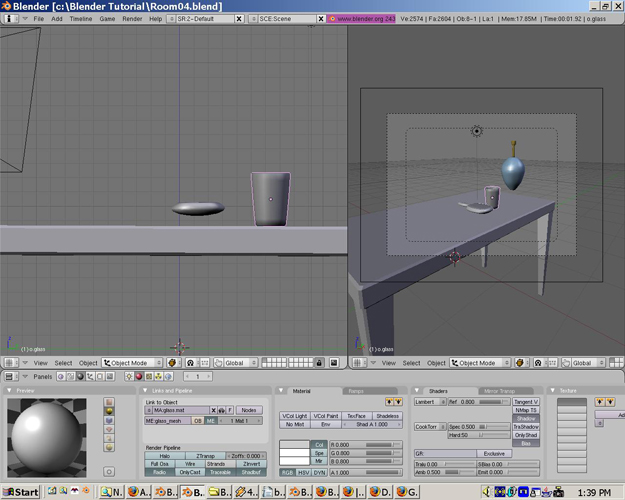Toggle the ZTransp render pipeline option
The height and width of the screenshot is (500, 625).
coord(206,456)
